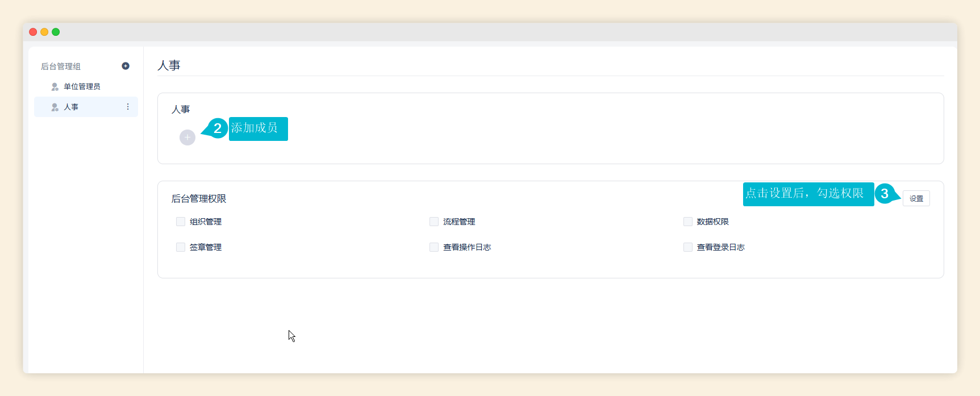Maximize the window using the green button
The height and width of the screenshot is (396, 980).
coord(56,32)
